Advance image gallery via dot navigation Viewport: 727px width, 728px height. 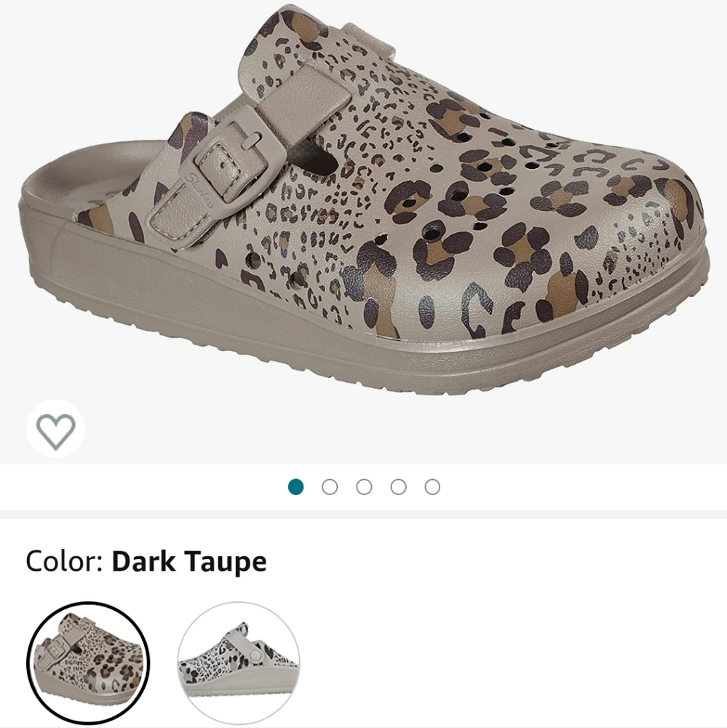point(330,487)
